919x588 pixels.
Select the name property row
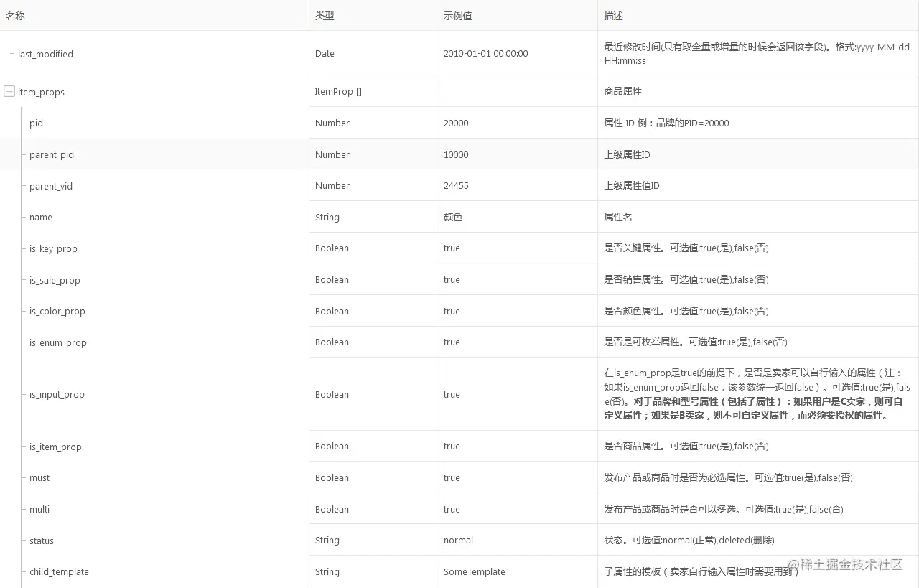(40, 217)
